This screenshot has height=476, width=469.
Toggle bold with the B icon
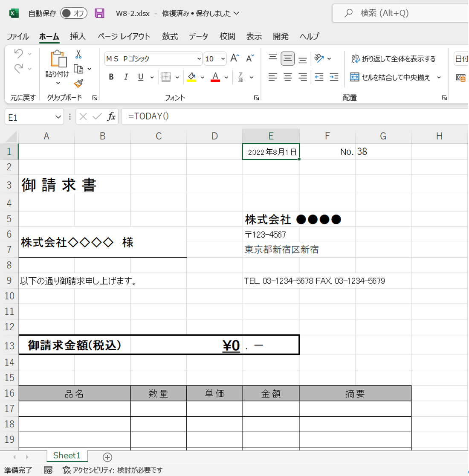coord(110,77)
